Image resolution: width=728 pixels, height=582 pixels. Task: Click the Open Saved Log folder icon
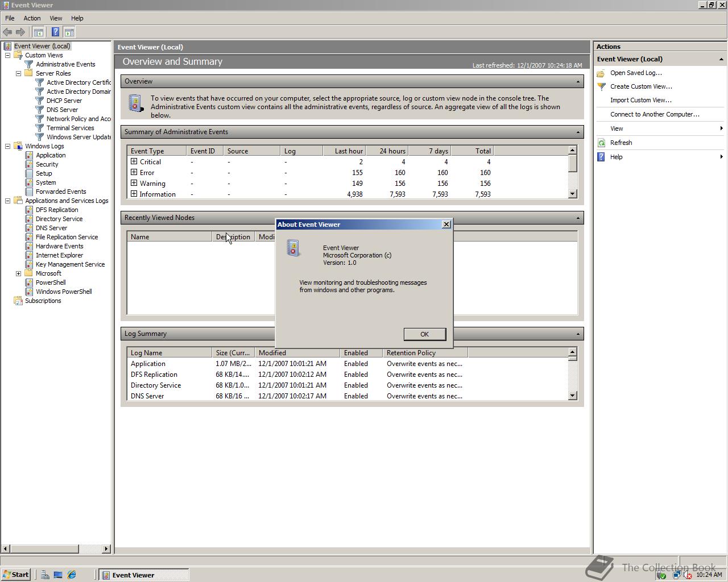pyautogui.click(x=601, y=73)
